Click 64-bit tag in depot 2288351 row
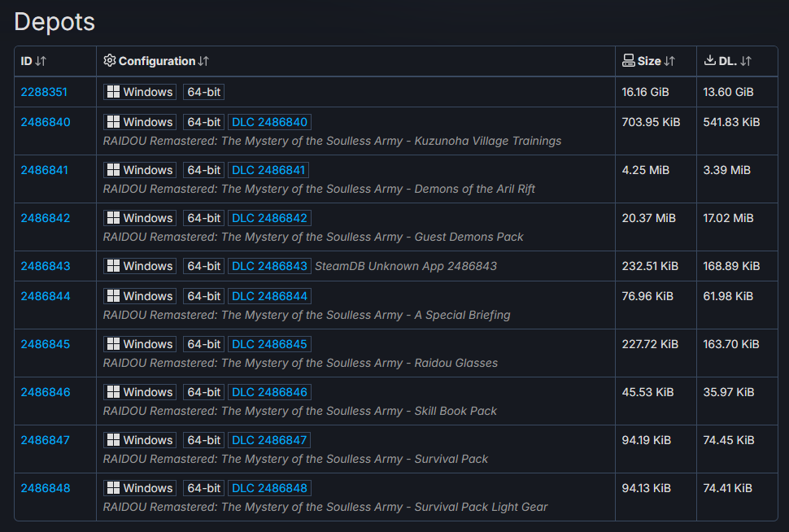Viewport: 789px width, 532px height. [x=204, y=92]
